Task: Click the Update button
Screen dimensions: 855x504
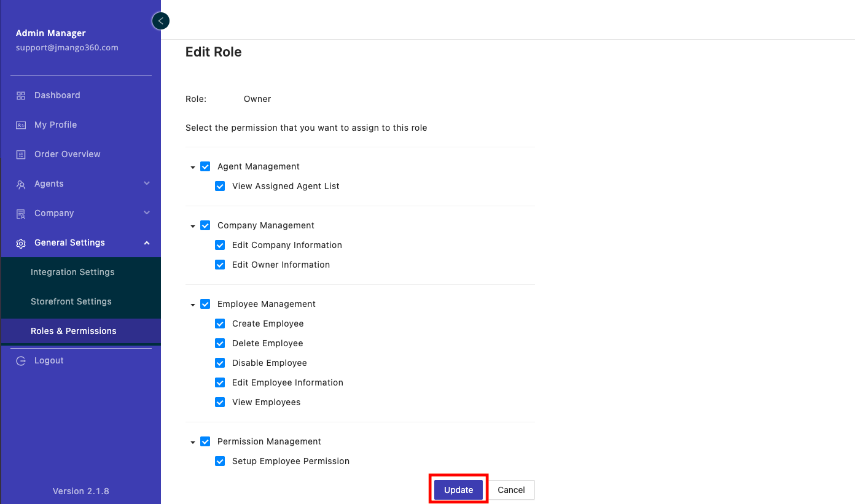Action: [x=458, y=490]
